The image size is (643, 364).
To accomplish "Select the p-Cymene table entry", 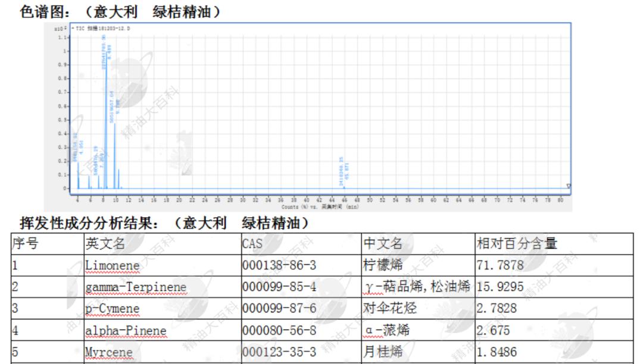I will (112, 309).
